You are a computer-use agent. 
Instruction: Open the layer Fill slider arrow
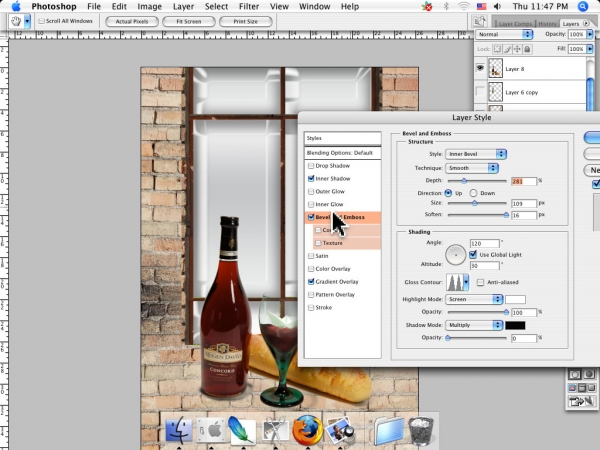point(590,49)
